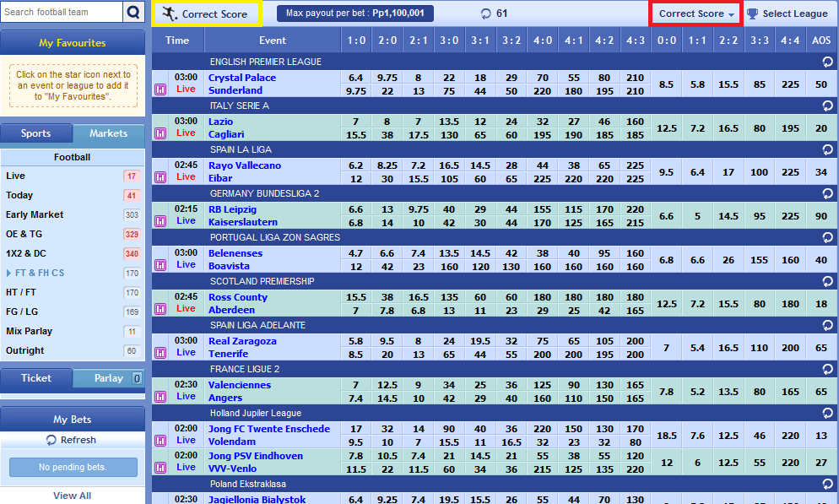
Task: Click Select League button
Action: point(788,14)
